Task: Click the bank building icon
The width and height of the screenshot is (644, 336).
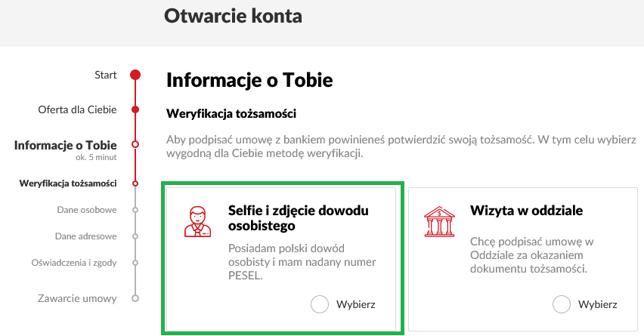Action: [x=440, y=221]
